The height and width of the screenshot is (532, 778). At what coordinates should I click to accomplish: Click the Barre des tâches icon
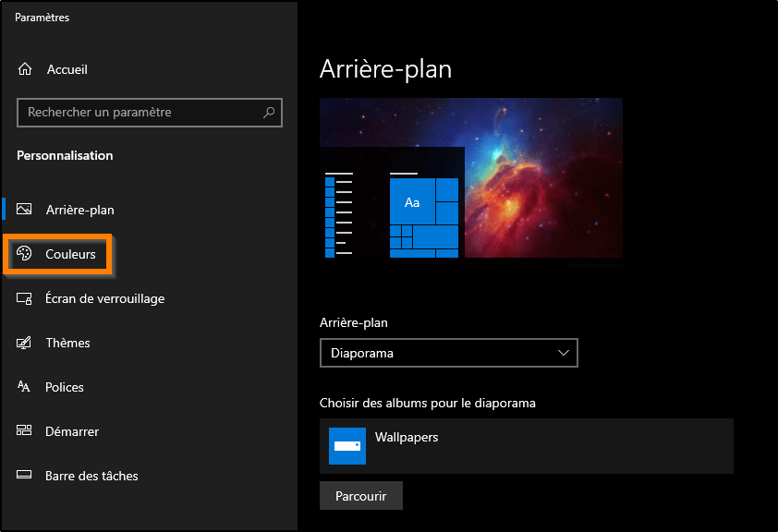(23, 476)
